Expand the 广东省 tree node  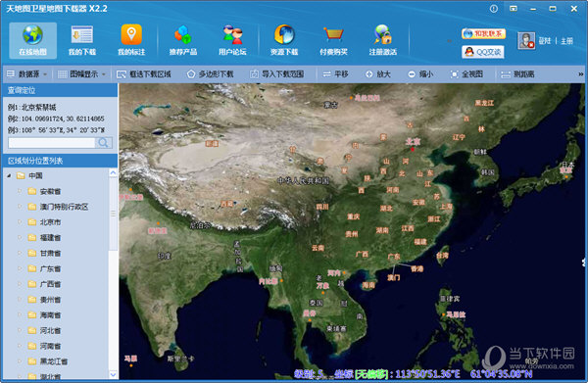[20, 268]
